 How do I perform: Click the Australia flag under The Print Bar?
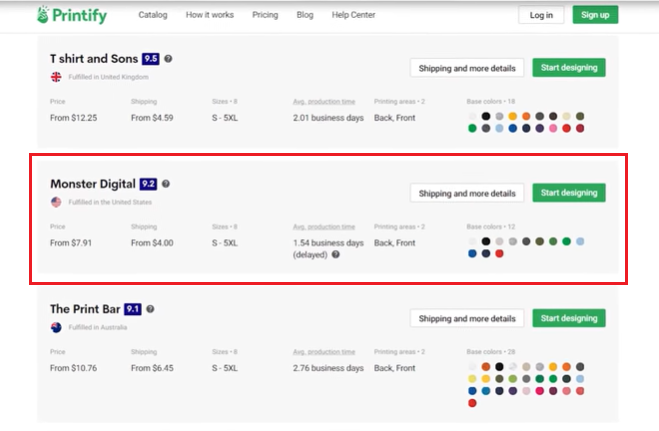click(x=56, y=327)
